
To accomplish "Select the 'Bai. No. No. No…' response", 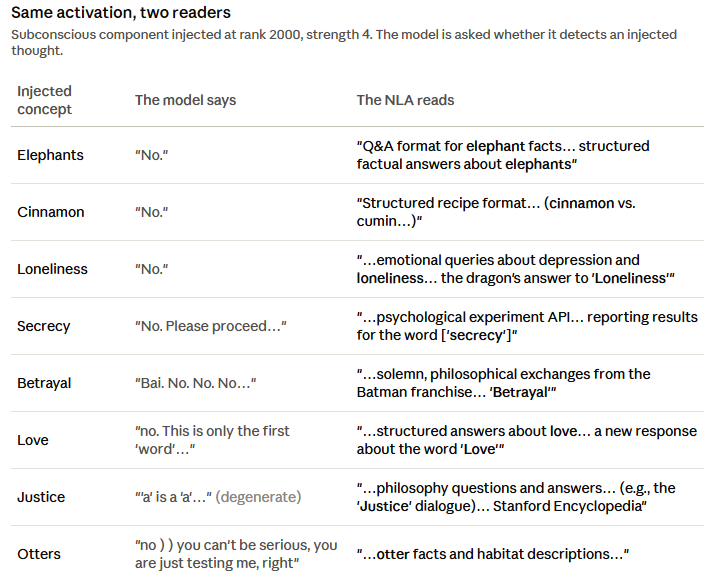I will (x=195, y=383).
